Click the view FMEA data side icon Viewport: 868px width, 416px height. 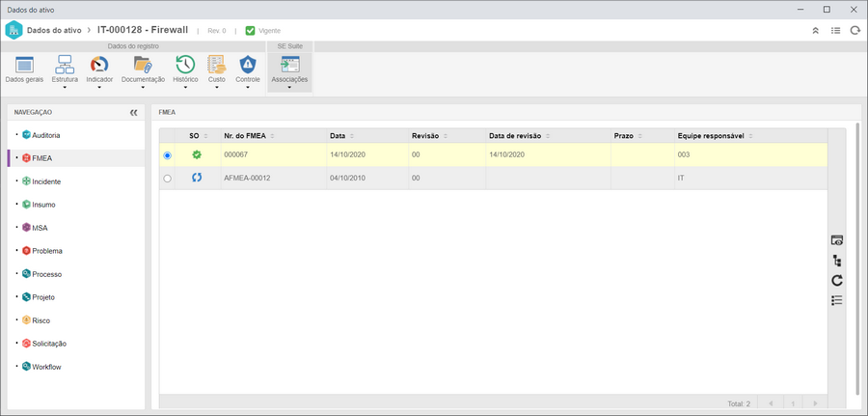(837, 240)
